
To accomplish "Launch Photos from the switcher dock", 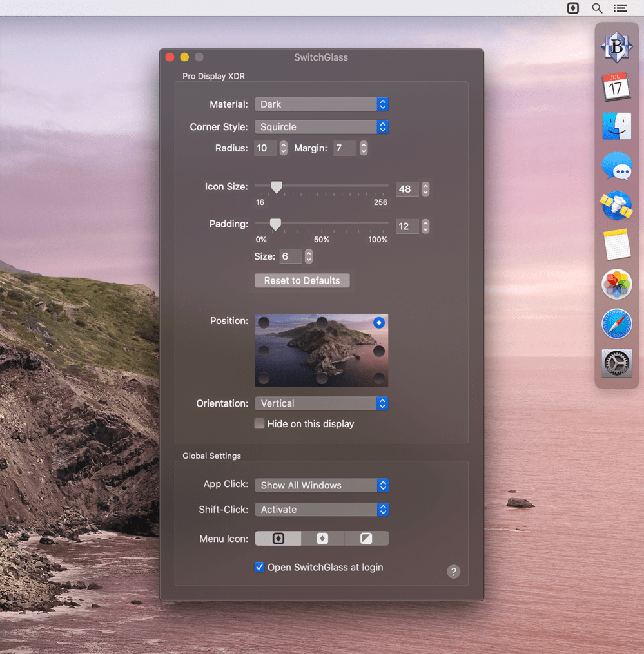I will 616,284.
